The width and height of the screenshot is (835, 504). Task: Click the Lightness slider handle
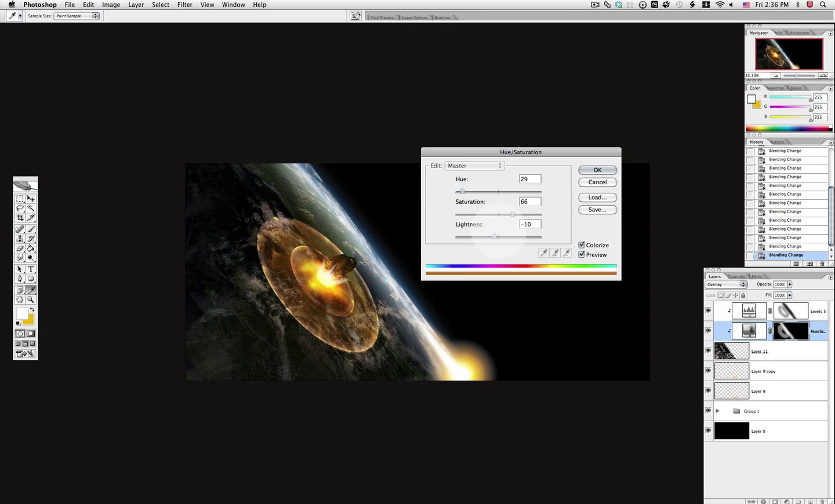coord(494,236)
